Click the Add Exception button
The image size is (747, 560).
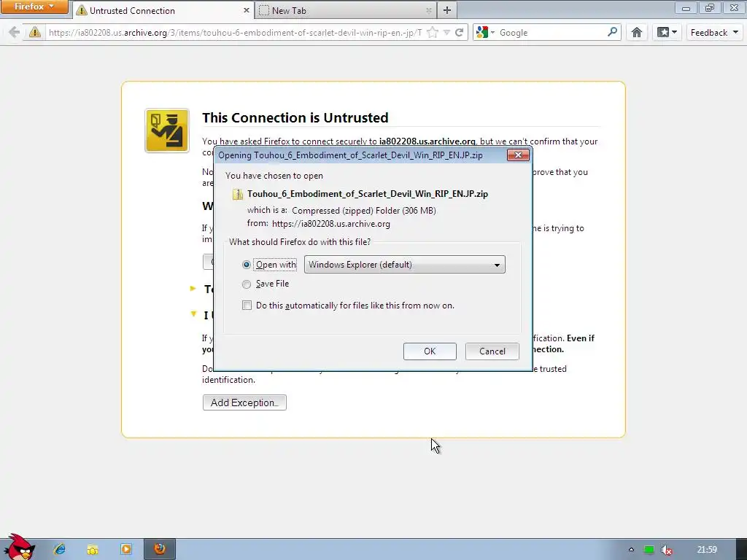(244, 402)
